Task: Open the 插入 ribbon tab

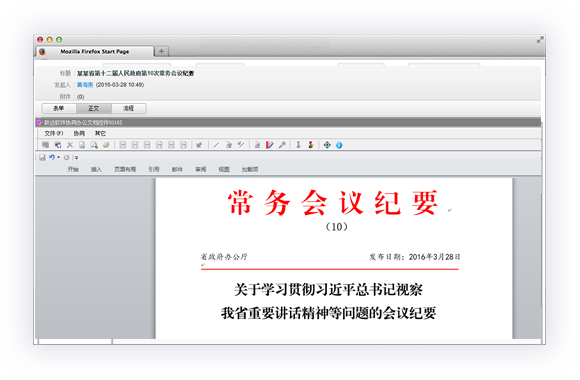Action: (x=96, y=169)
